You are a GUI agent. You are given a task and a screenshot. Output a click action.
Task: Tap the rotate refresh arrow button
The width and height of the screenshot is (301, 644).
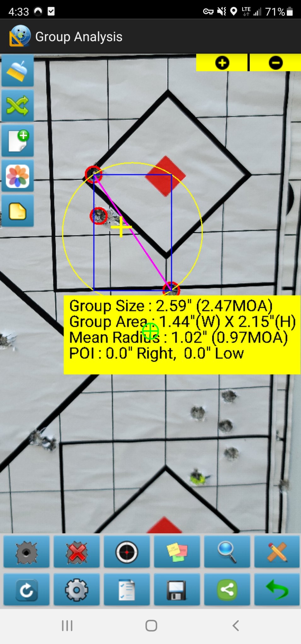[x=26, y=590]
